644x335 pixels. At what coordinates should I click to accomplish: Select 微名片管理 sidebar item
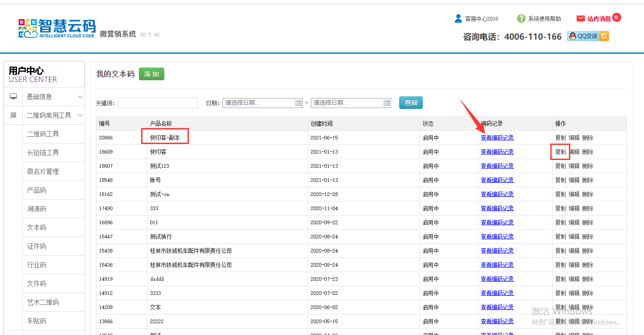pos(43,171)
